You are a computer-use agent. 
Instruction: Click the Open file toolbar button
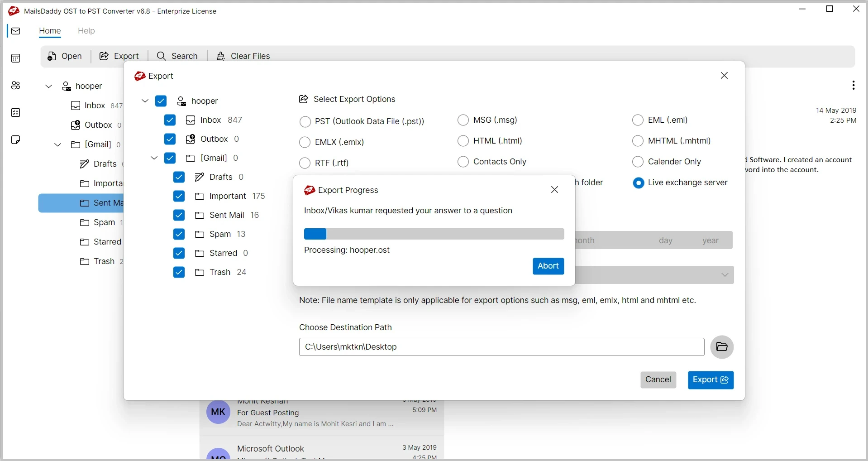click(65, 56)
